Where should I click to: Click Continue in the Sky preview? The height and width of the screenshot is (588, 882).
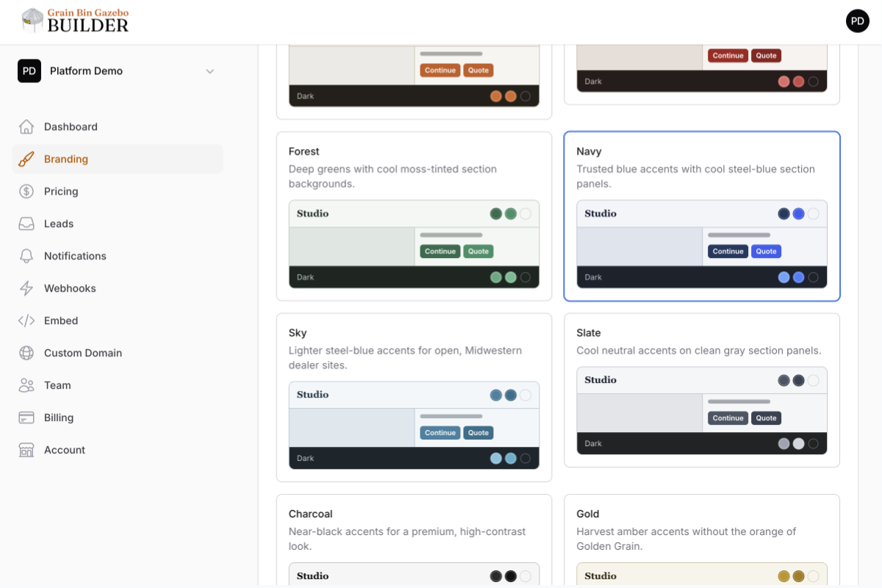coord(440,433)
